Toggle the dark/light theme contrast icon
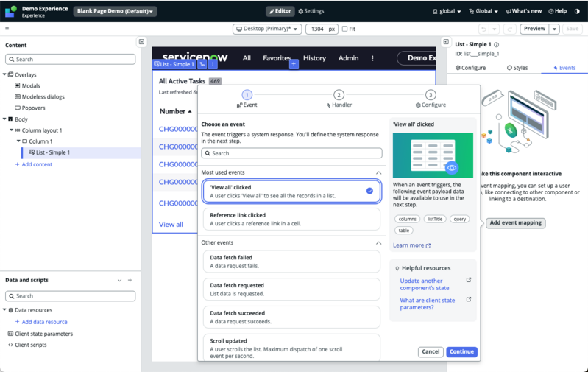This screenshot has height=372, width=588. coord(577,11)
